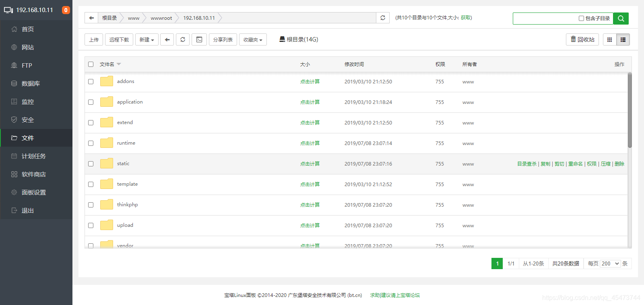Go to wwwroot breadcrumb
This screenshot has height=305, width=644.
tap(161, 18)
